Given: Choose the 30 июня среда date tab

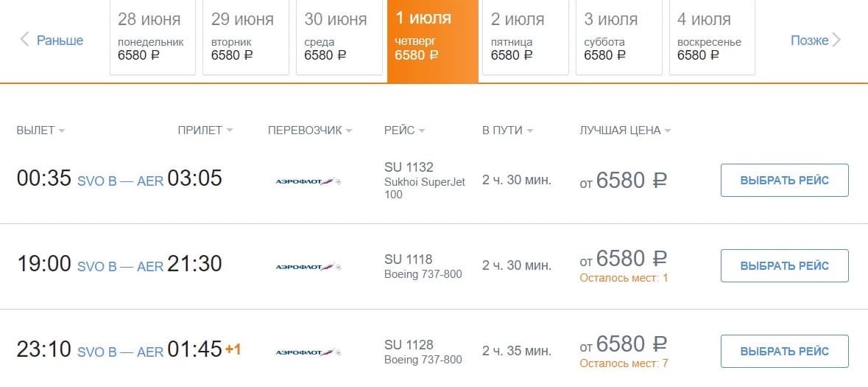Looking at the screenshot, I should 339,37.
